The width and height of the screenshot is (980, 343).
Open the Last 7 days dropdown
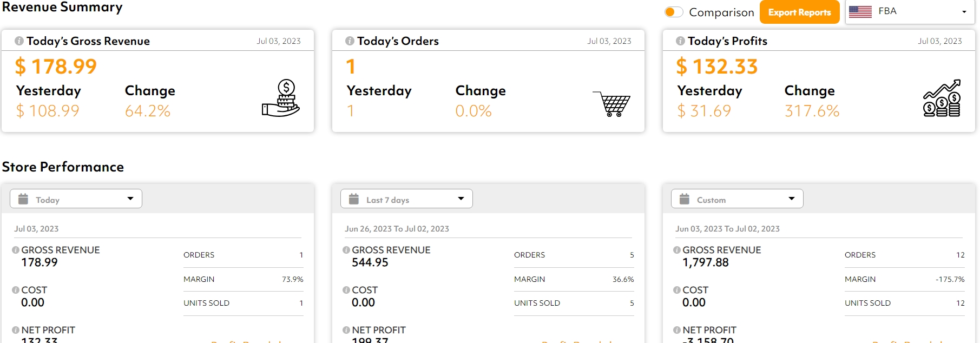461,199
